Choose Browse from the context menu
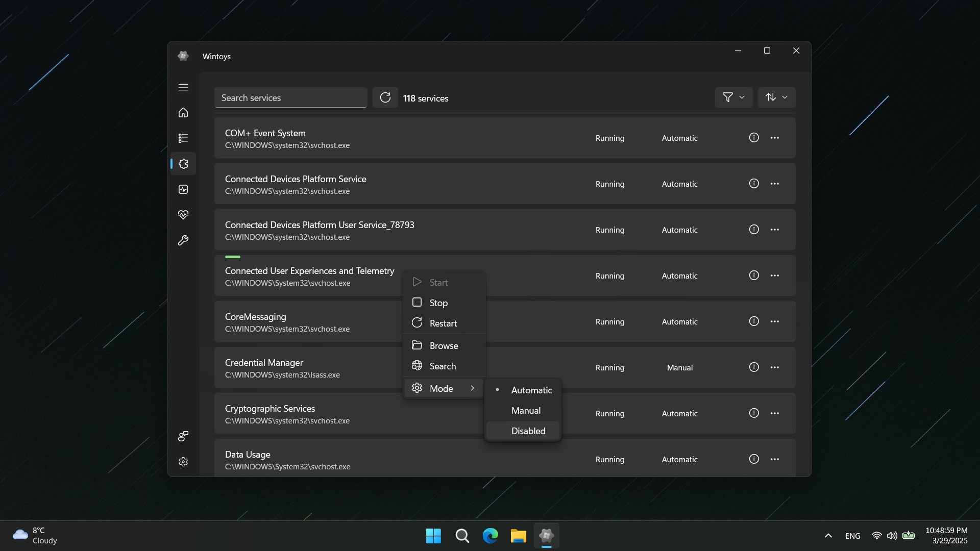 (443, 345)
